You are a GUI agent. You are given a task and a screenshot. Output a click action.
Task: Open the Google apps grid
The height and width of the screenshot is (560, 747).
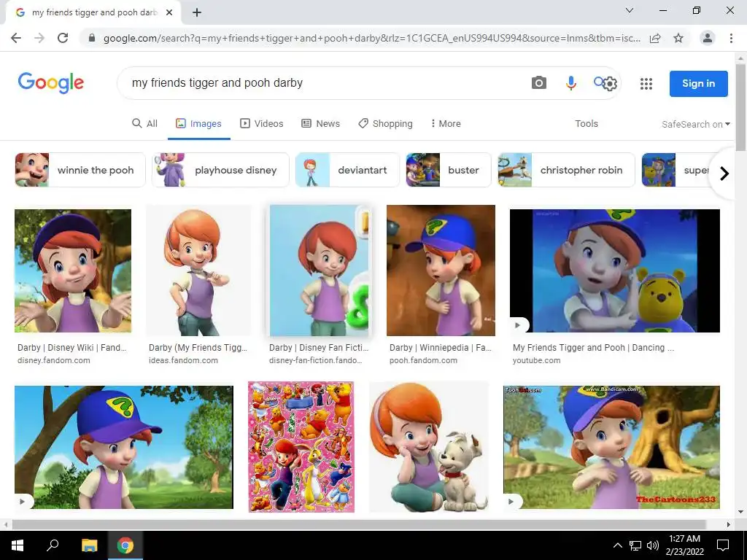(646, 84)
